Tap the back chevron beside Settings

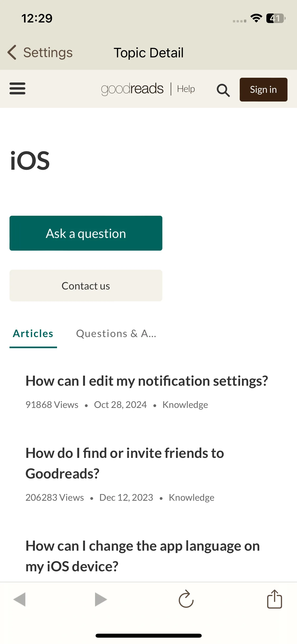[12, 52]
